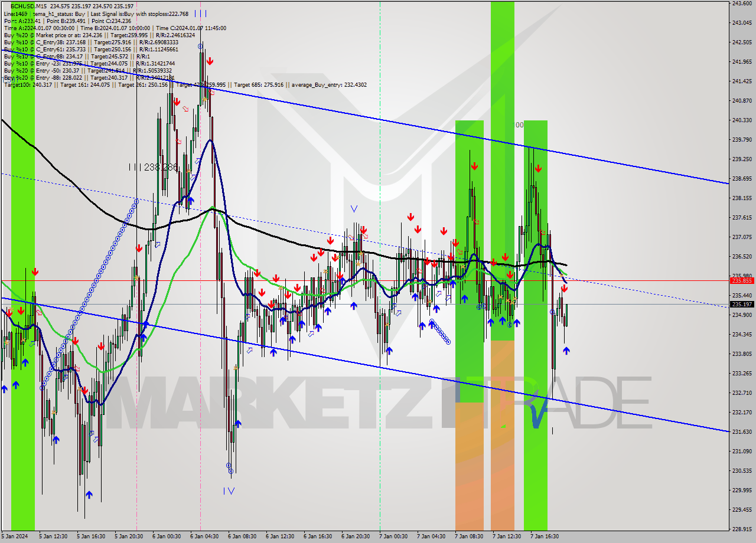Click the 240.870 price axis label

[x=742, y=101]
